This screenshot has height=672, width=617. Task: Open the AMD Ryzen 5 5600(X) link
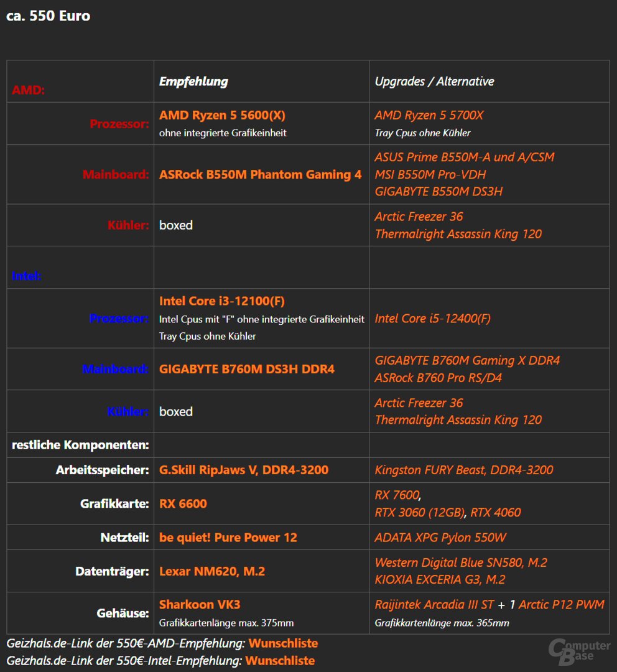222,115
